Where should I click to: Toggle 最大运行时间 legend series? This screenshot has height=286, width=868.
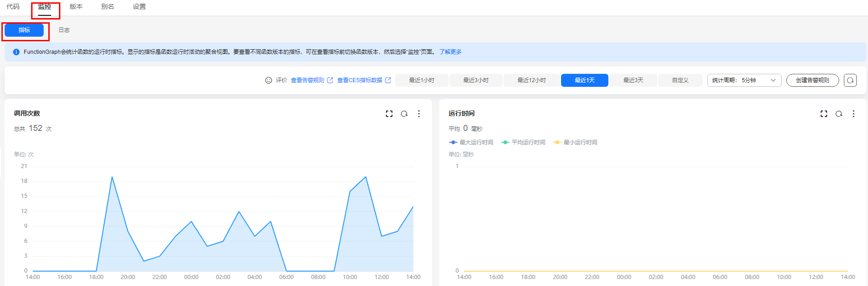pyautogui.click(x=471, y=143)
